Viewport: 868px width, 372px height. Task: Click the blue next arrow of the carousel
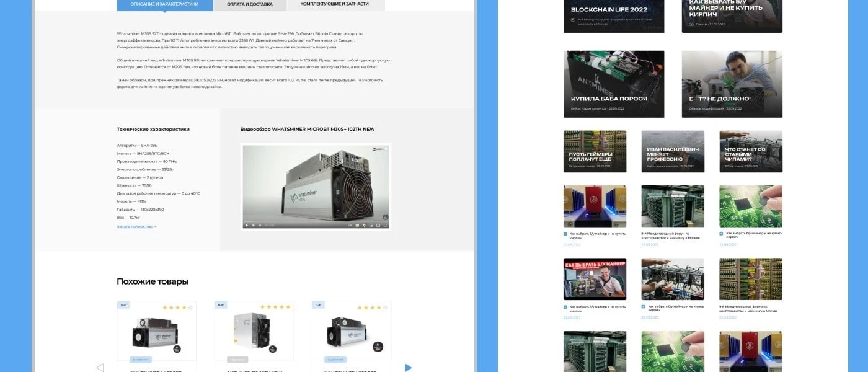point(408,367)
